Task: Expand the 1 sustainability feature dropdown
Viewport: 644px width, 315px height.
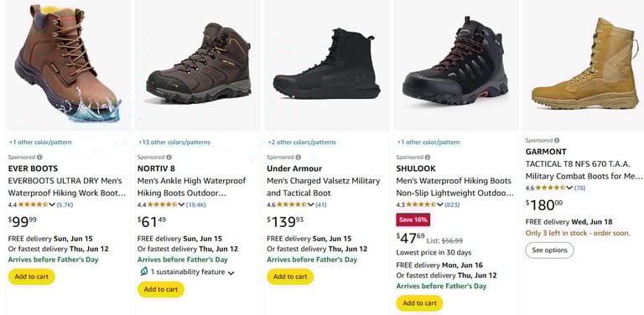Action: pyautogui.click(x=231, y=273)
